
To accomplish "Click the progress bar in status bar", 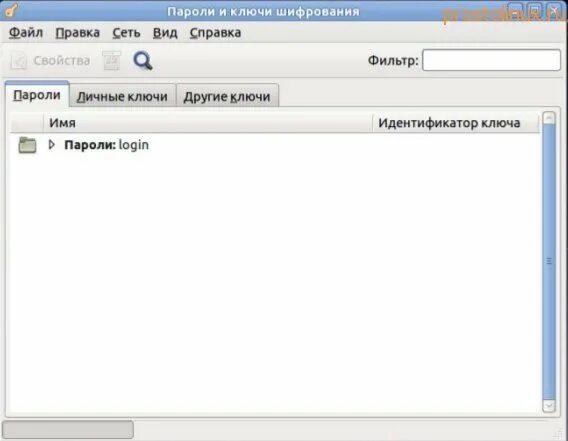I will [68, 429].
